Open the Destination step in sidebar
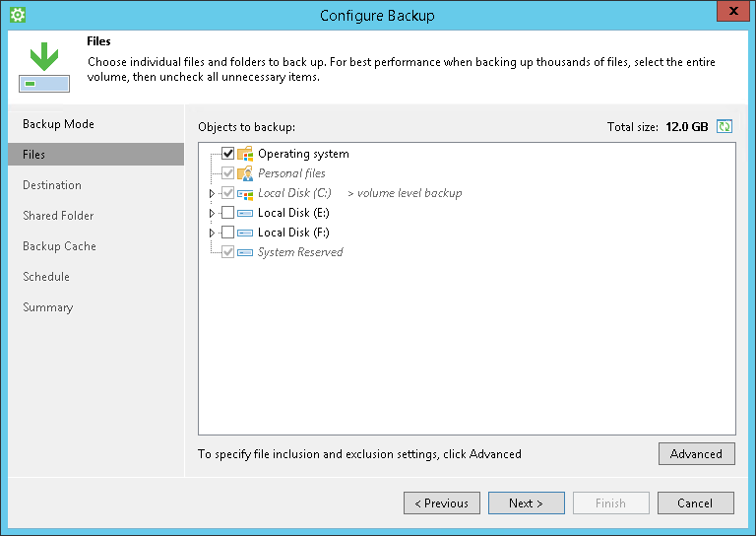Screen dimensions: 756x536 coord(52,185)
